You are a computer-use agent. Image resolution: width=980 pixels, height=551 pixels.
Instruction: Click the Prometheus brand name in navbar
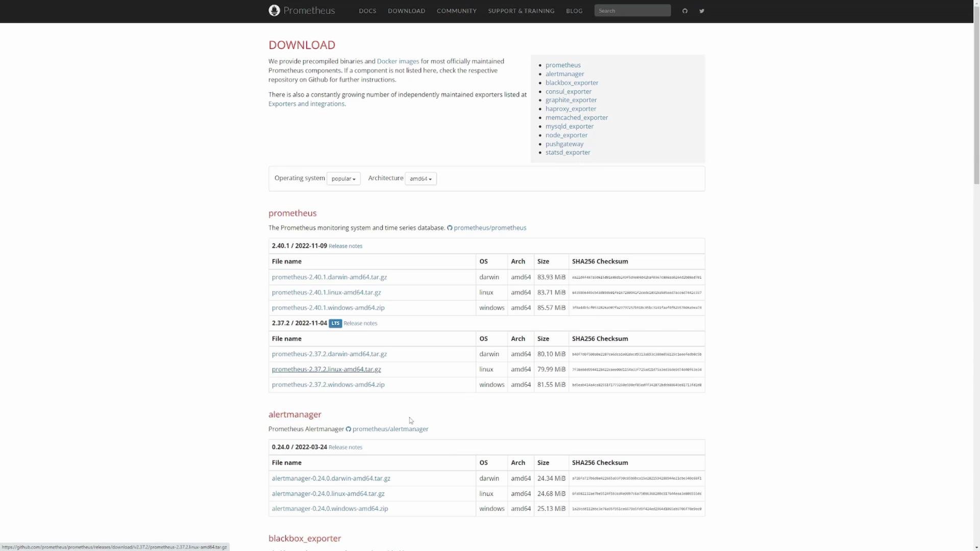click(x=309, y=11)
